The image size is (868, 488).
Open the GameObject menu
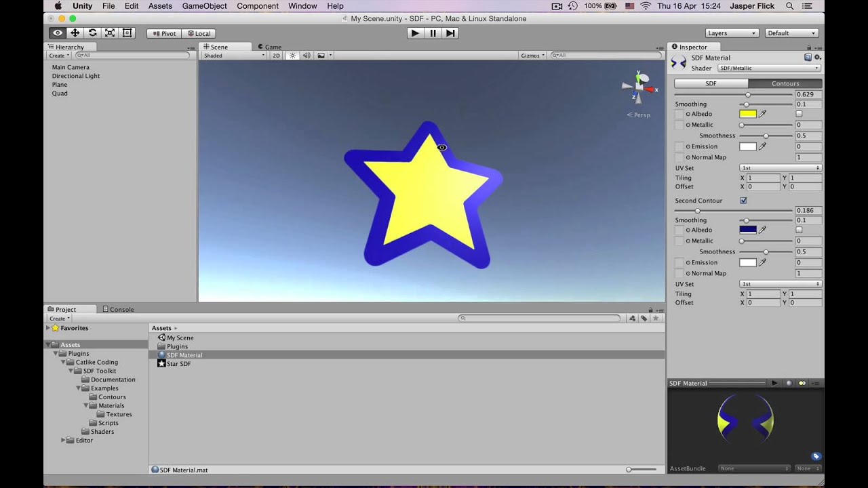click(x=204, y=5)
